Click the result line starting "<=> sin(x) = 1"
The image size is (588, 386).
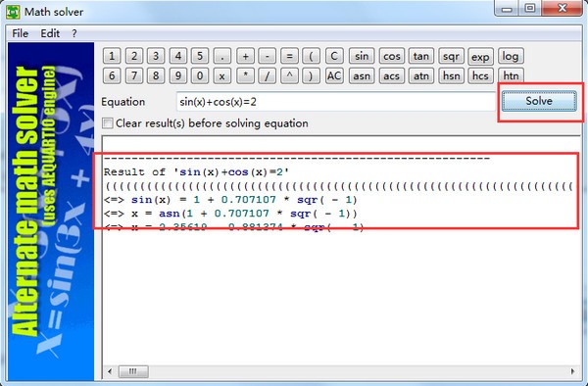click(230, 200)
